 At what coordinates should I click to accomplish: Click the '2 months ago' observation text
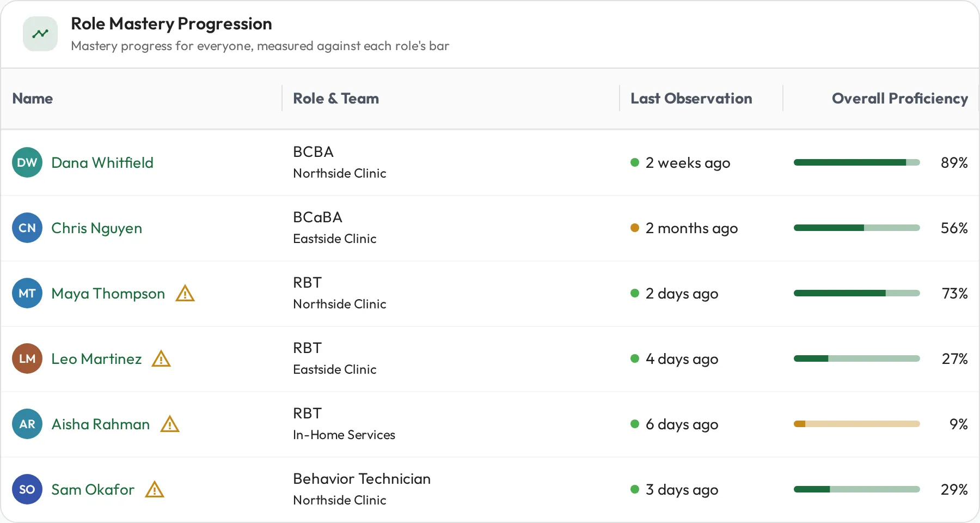692,228
